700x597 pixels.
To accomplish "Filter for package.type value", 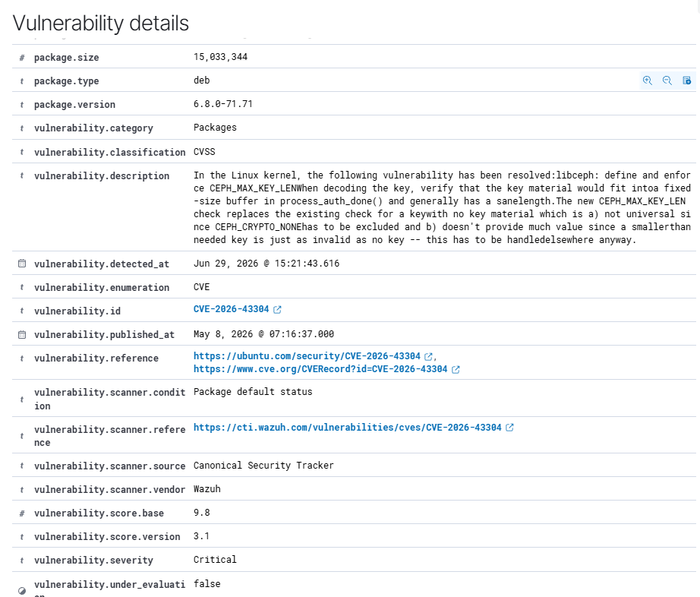I will click(648, 81).
